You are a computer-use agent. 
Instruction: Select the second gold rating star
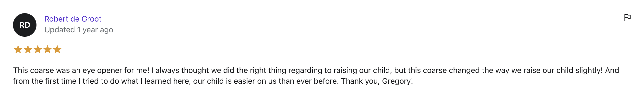point(28,49)
